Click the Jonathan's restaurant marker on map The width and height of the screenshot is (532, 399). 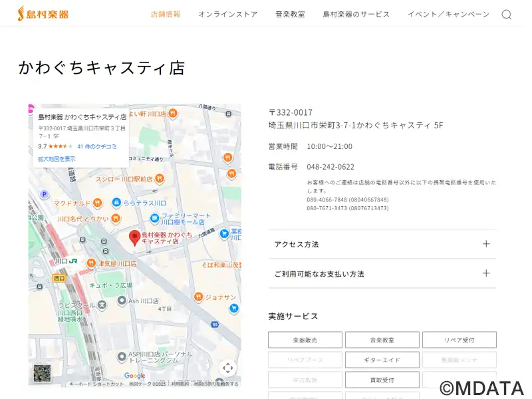point(198,297)
